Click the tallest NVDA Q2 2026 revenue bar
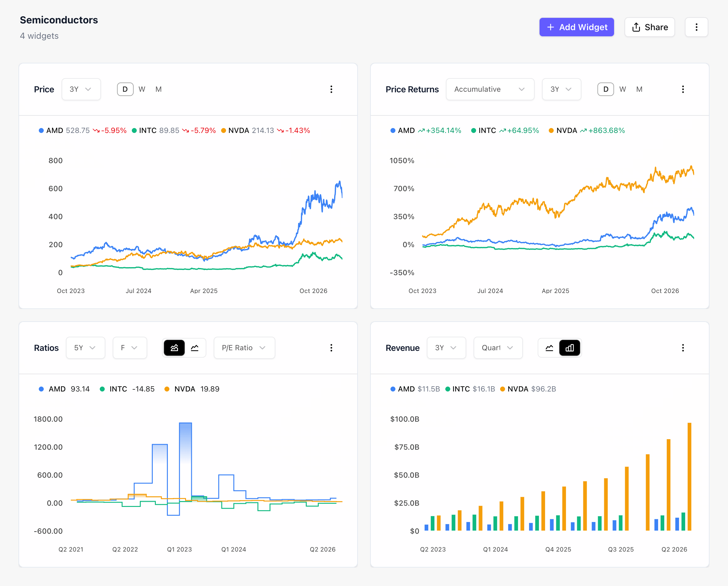Screen dimensions: 728x586 point(689,477)
